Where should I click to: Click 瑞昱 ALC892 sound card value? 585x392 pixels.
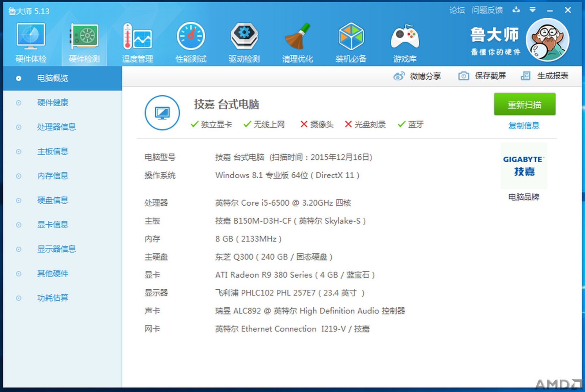[x=310, y=311]
